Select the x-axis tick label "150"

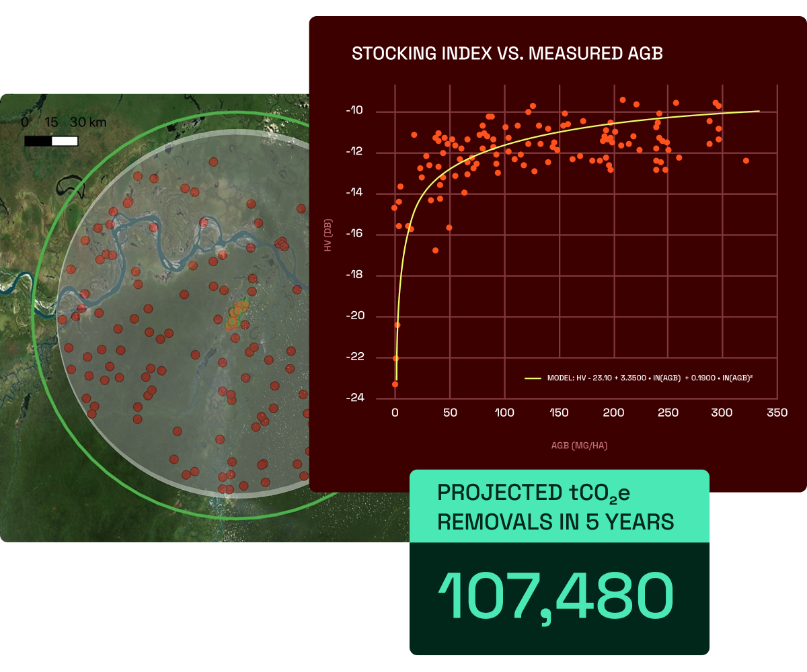(x=559, y=413)
